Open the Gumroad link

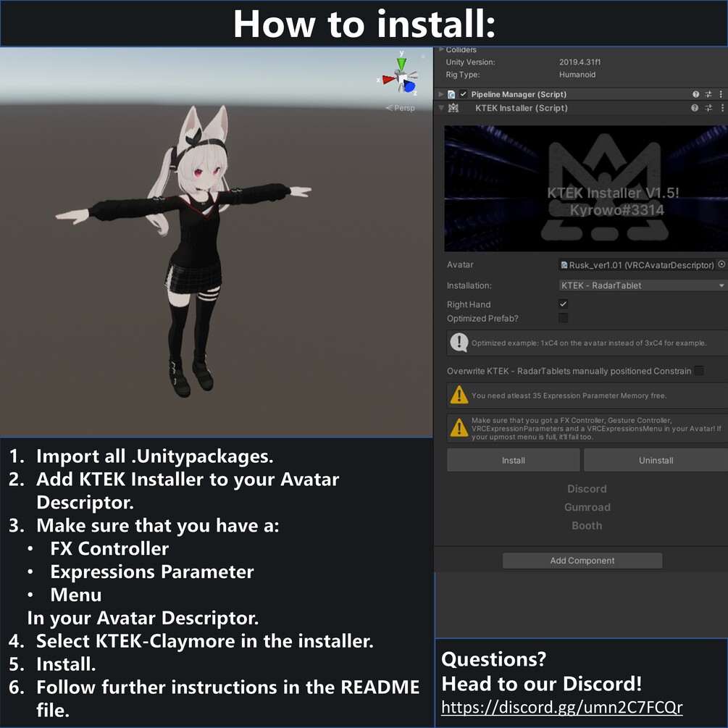tap(587, 507)
